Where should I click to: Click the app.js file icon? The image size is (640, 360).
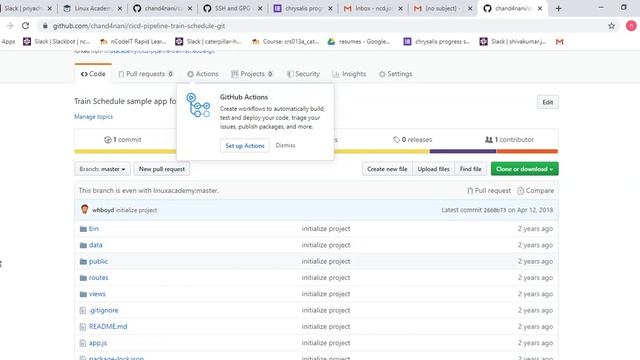pyautogui.click(x=82, y=343)
